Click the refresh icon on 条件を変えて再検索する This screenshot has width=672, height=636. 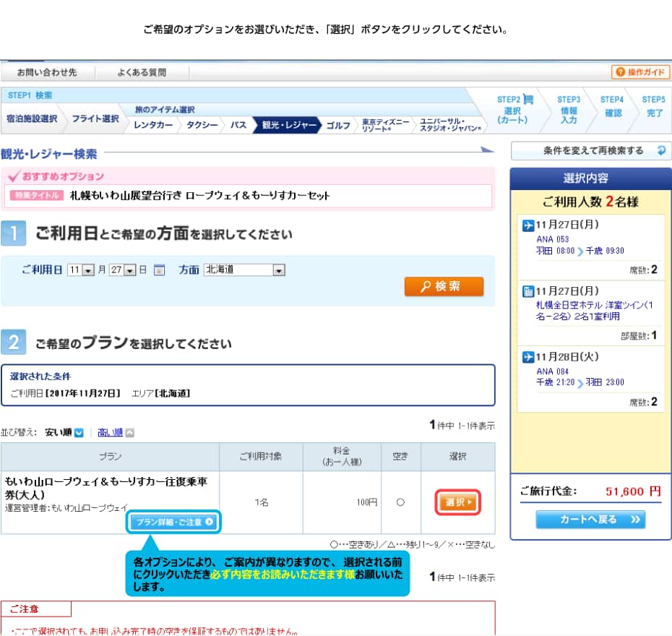coord(660,151)
